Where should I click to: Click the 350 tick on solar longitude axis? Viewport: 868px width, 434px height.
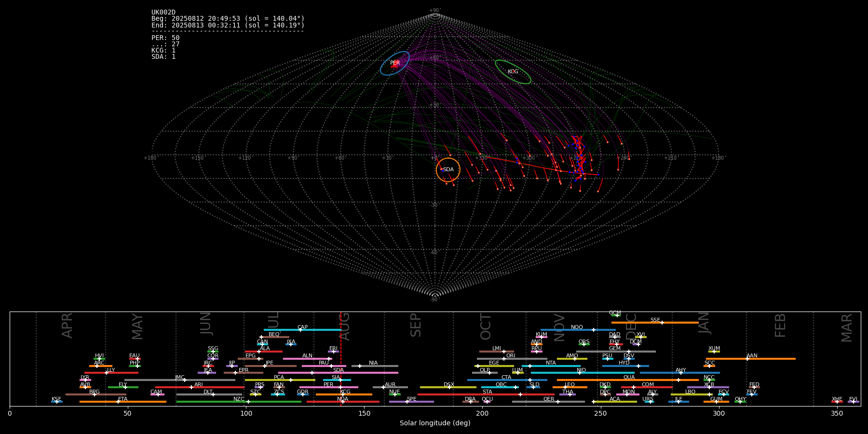point(837,413)
